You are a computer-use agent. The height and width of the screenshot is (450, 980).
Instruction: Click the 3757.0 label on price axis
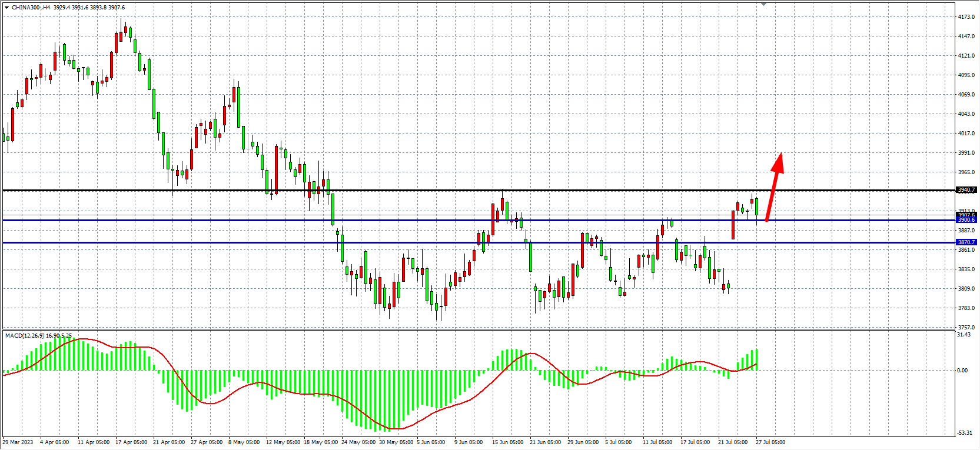pyautogui.click(x=966, y=328)
